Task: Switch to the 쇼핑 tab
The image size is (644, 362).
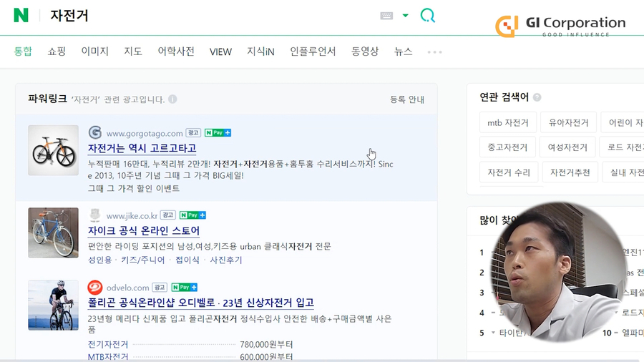Action: tap(57, 52)
